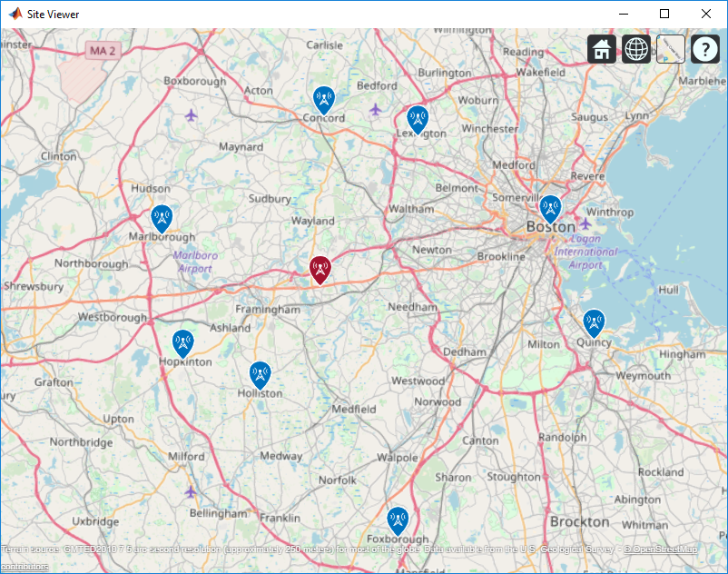Screen dimensions: 728x574
Task: Select the antenna marker at Lexington
Action: (x=418, y=120)
